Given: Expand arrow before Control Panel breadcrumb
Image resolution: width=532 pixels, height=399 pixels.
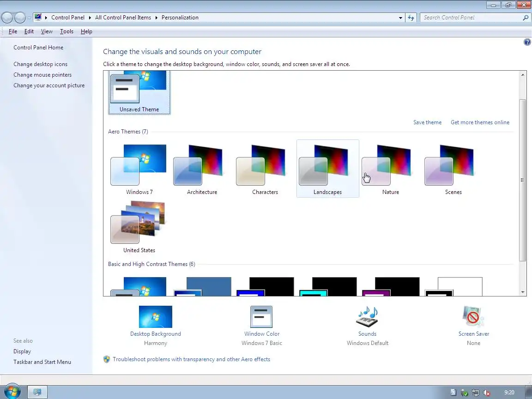Looking at the screenshot, I should (x=46, y=18).
